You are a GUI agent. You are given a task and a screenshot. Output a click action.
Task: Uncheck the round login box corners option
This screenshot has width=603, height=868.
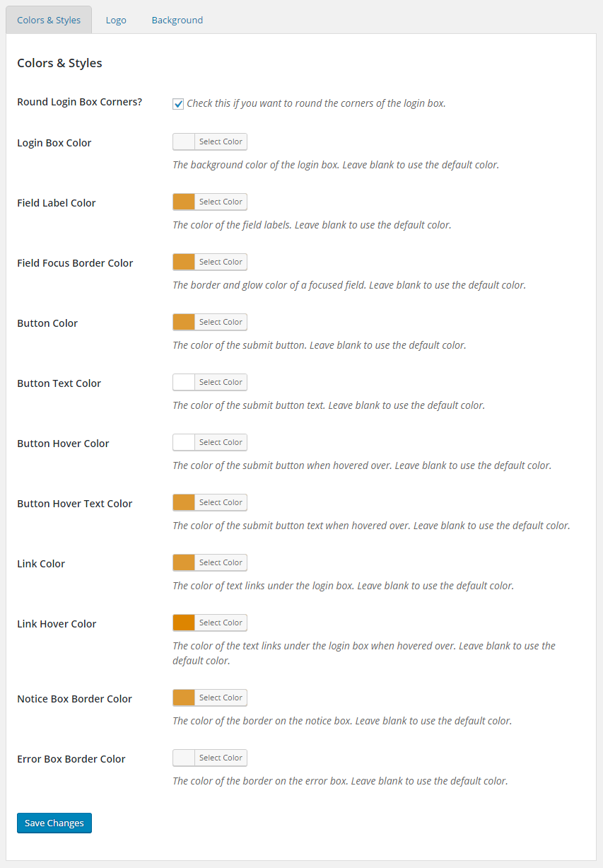coord(178,103)
